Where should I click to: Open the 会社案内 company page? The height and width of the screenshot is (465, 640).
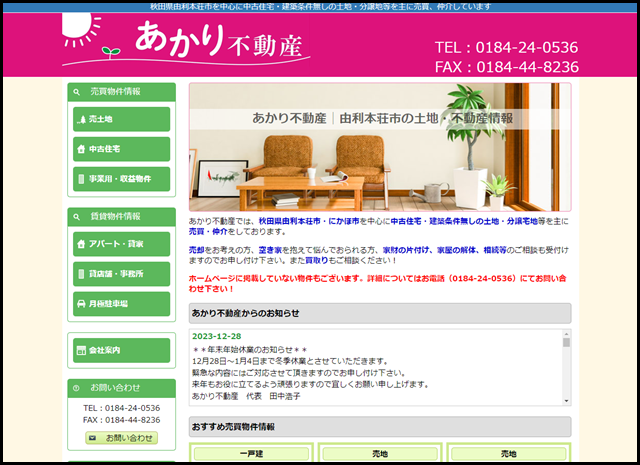click(x=122, y=350)
